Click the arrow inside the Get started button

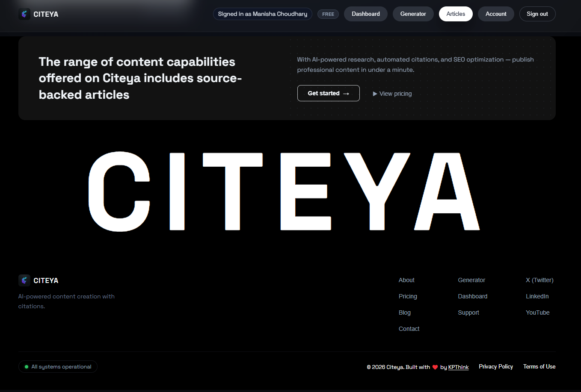pos(346,93)
